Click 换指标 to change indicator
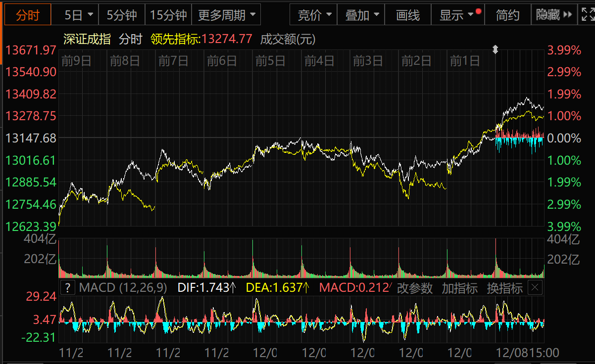The image size is (595, 364). (504, 288)
